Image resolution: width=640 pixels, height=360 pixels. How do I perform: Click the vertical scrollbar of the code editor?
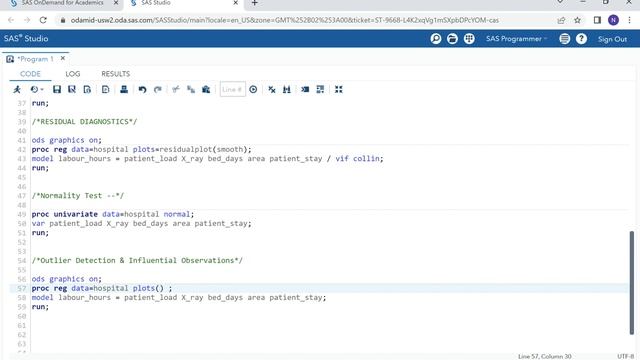tap(632, 282)
